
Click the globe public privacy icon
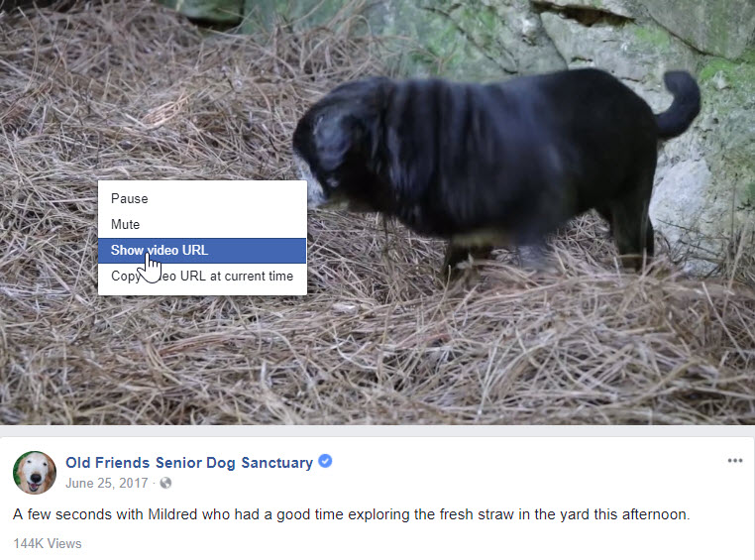coord(165,483)
